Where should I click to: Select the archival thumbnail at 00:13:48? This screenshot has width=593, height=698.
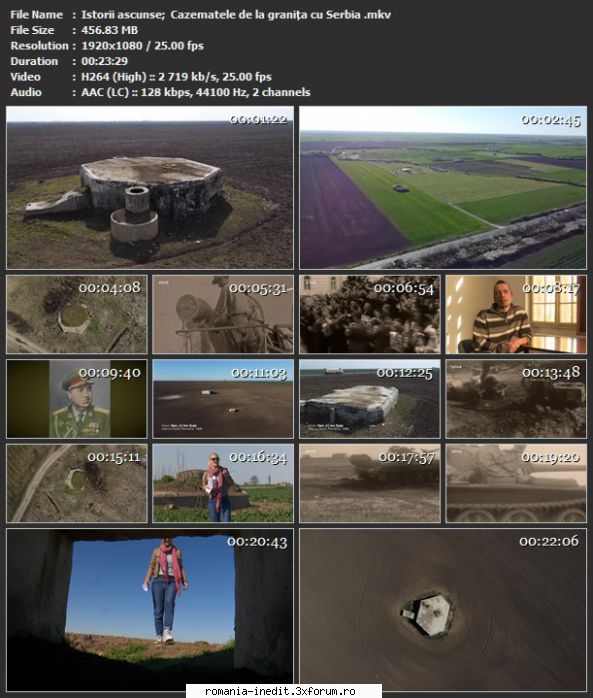(516, 399)
